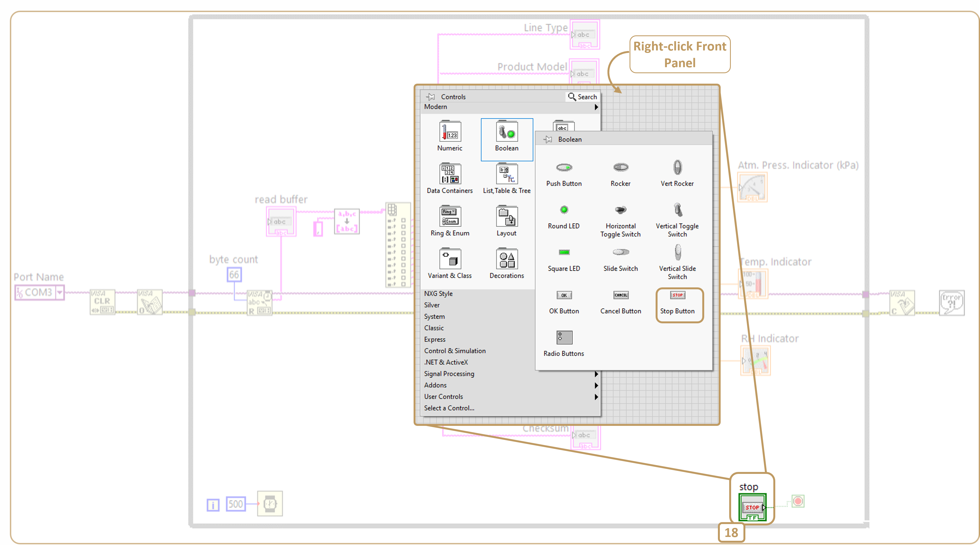
Task: Click the Product Model string indicator
Action: pyautogui.click(x=584, y=72)
